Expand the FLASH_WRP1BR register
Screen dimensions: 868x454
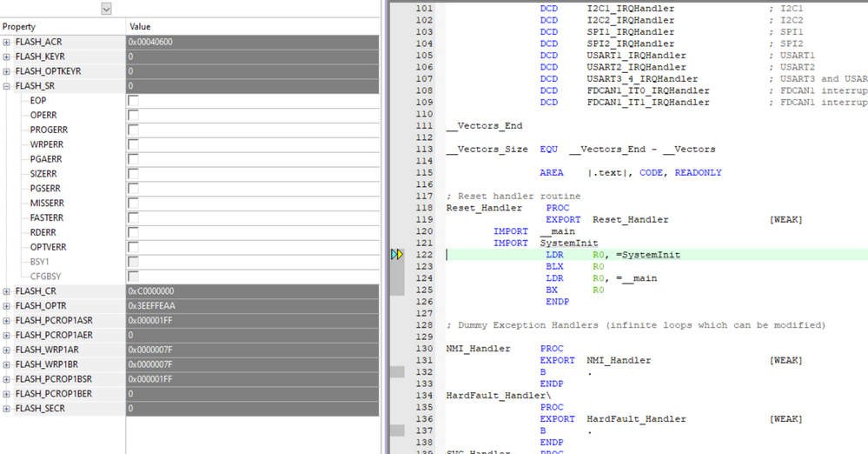6,364
